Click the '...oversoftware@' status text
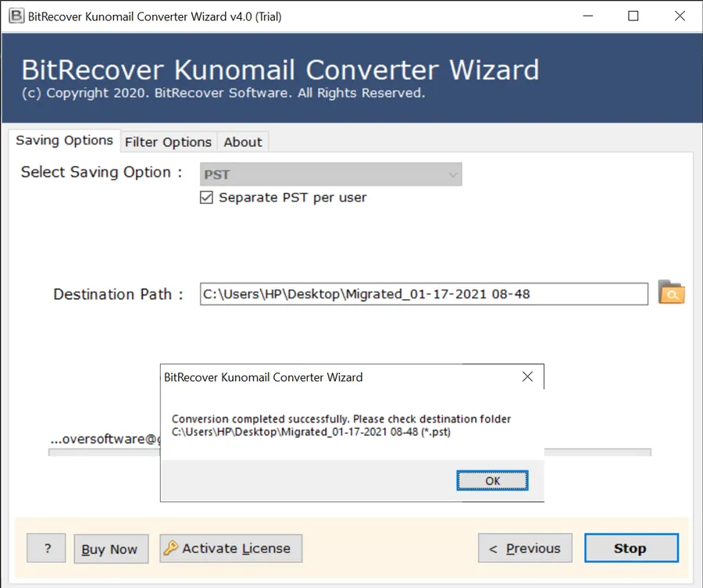 105,439
